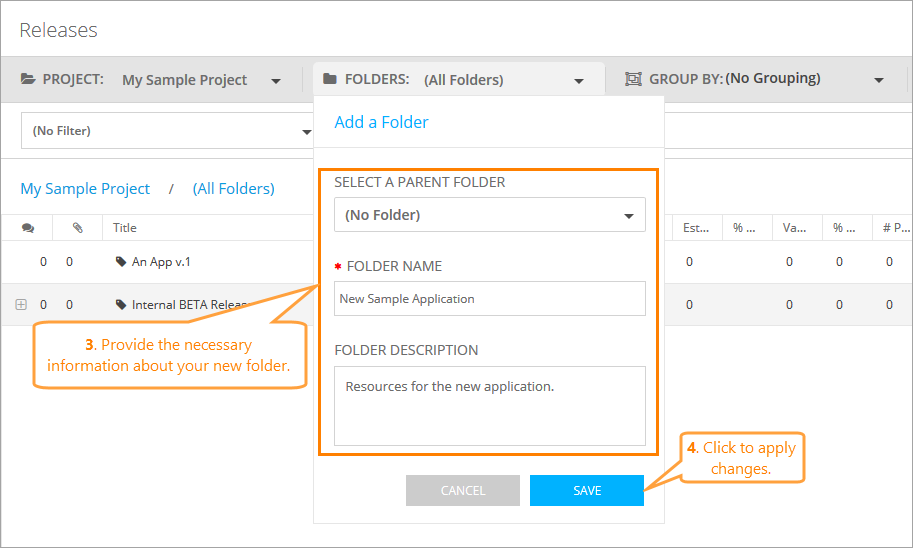The height and width of the screenshot is (548, 913).
Task: Click the My Sample Project breadcrumb link
Action: click(85, 188)
